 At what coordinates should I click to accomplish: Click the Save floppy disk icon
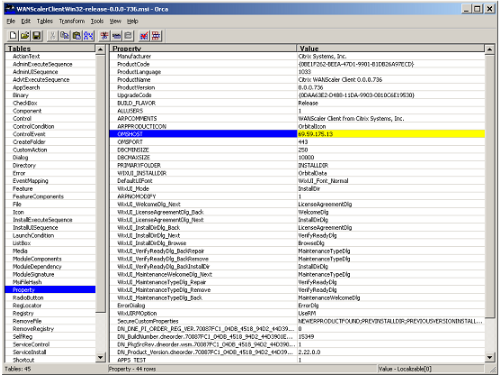(37, 36)
